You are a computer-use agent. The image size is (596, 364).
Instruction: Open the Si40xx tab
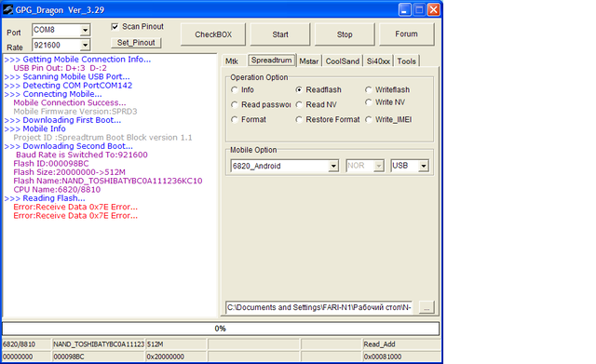[378, 61]
